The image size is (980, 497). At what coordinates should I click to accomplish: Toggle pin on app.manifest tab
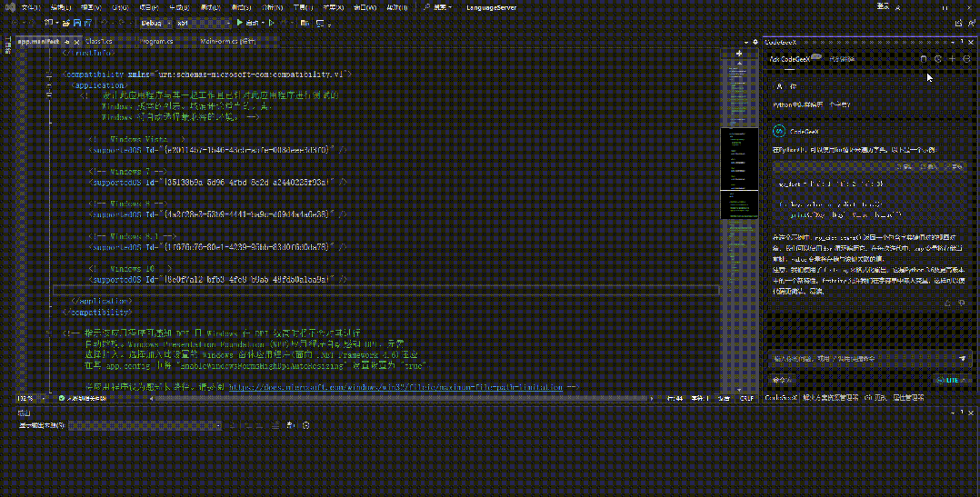(67, 42)
